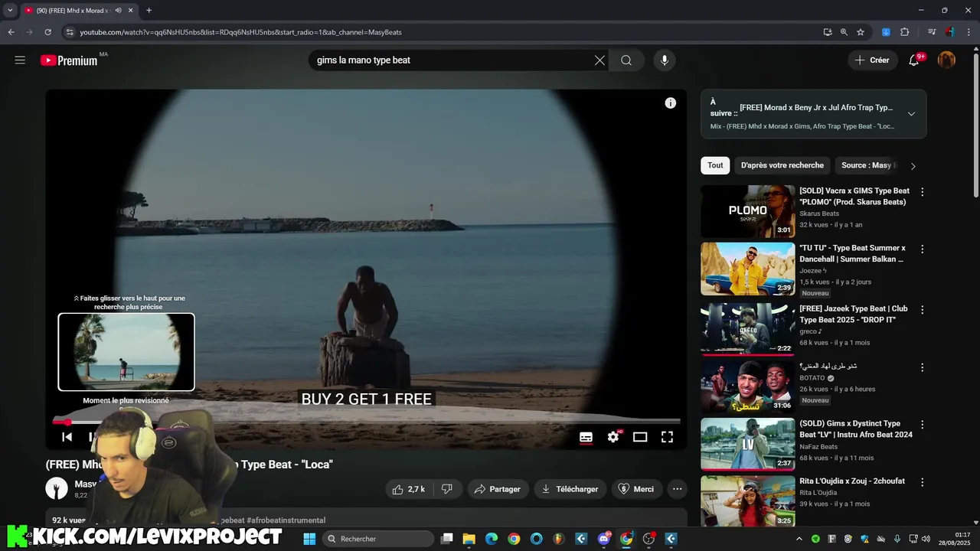
Task: Open the Chrome three-dot menu
Action: 969,32
